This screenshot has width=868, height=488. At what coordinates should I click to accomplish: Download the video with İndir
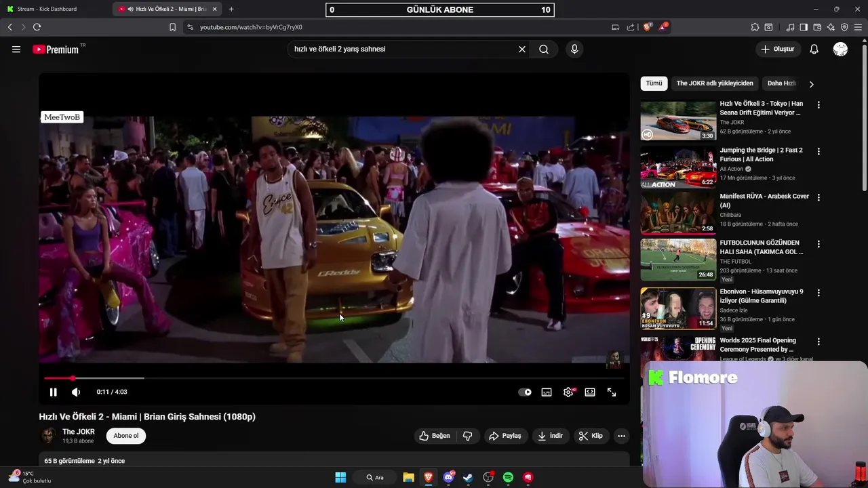pyautogui.click(x=551, y=436)
